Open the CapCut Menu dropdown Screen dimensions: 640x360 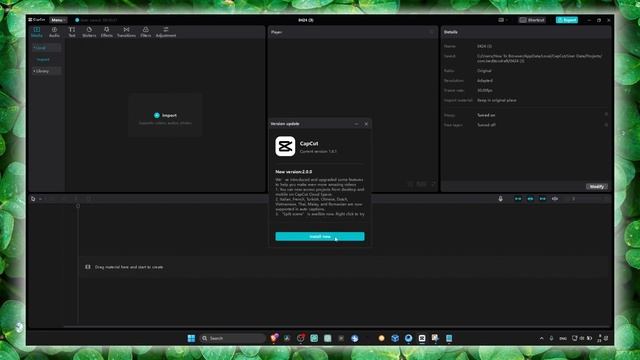coord(58,20)
